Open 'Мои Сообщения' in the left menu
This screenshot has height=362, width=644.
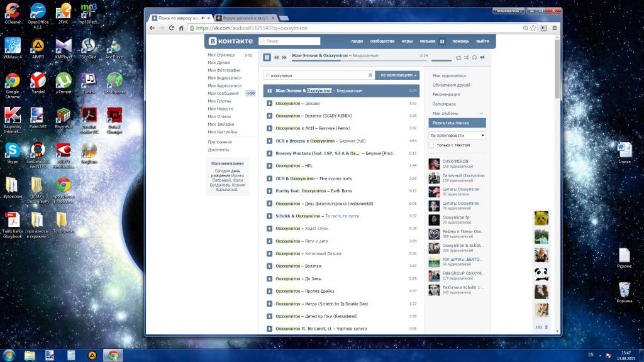click(223, 94)
